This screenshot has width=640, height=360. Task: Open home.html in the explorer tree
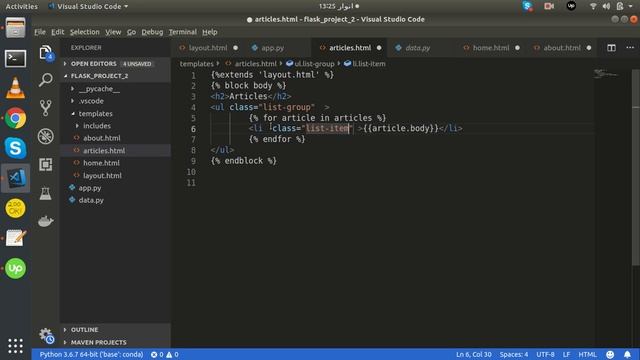(x=115, y=163)
